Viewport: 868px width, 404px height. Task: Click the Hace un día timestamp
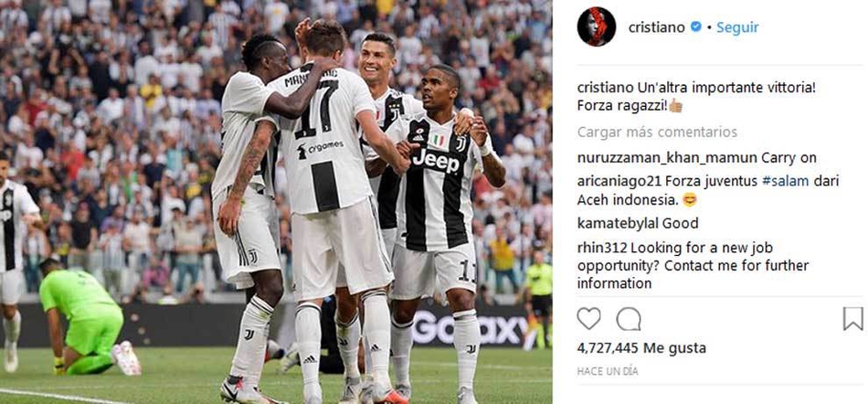pos(608,371)
